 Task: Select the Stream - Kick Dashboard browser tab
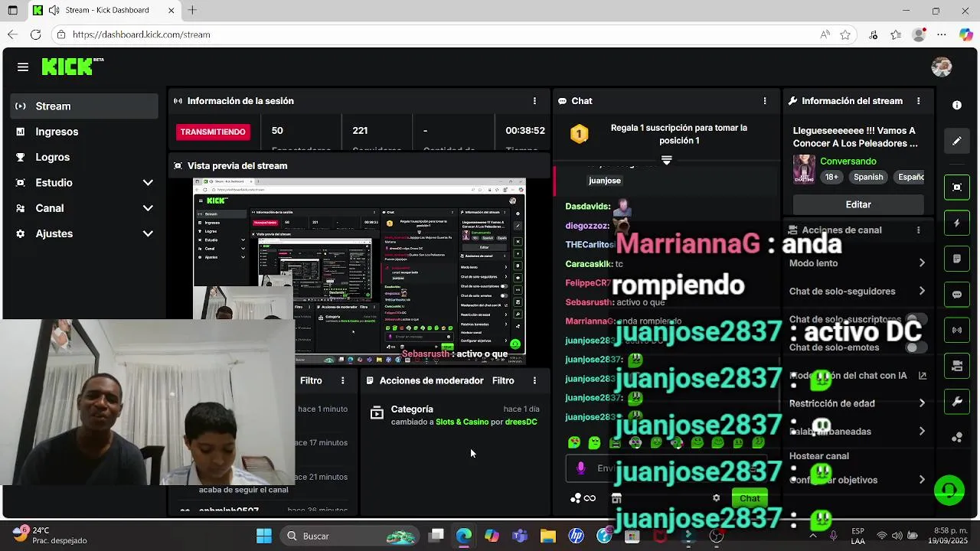coord(105,10)
